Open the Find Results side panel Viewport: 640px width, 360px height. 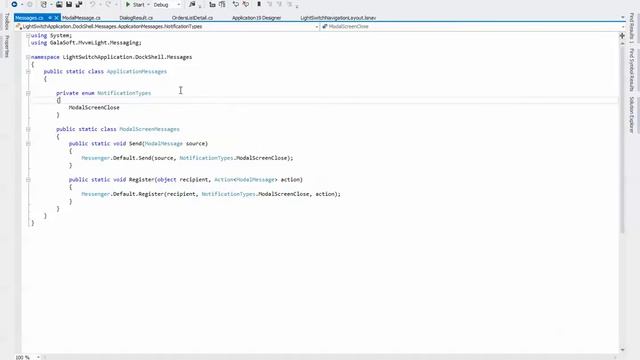(x=631, y=27)
